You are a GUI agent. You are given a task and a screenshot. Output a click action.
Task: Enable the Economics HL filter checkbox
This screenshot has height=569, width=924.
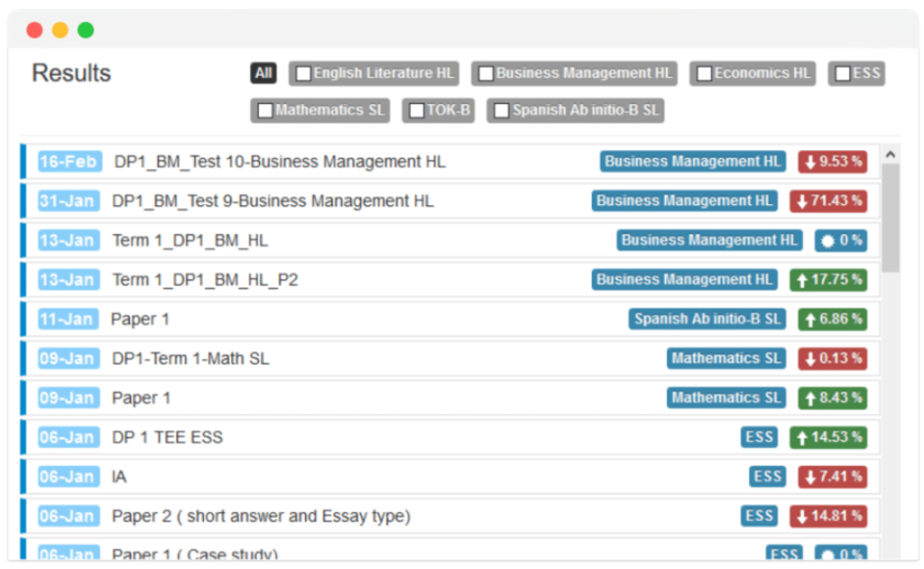705,74
